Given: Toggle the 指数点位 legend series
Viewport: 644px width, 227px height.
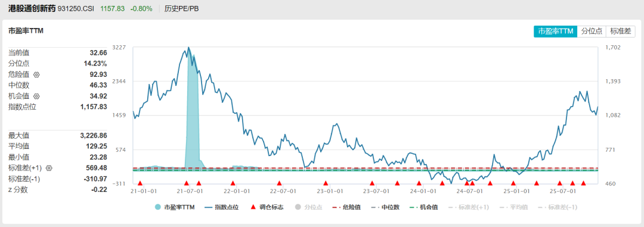Looking at the screenshot, I should 222,207.
